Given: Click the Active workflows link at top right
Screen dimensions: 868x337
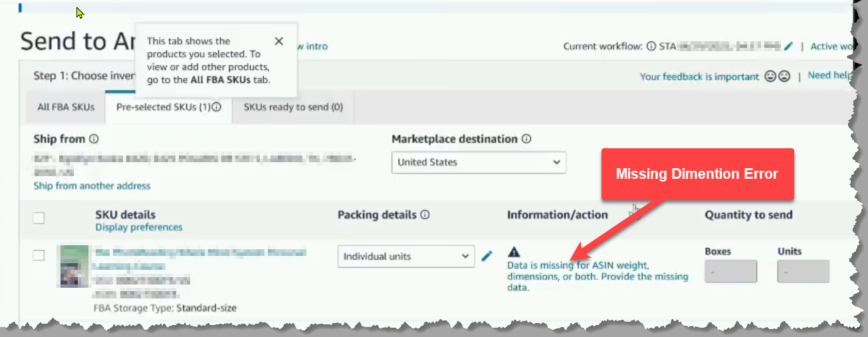Looking at the screenshot, I should click(831, 46).
